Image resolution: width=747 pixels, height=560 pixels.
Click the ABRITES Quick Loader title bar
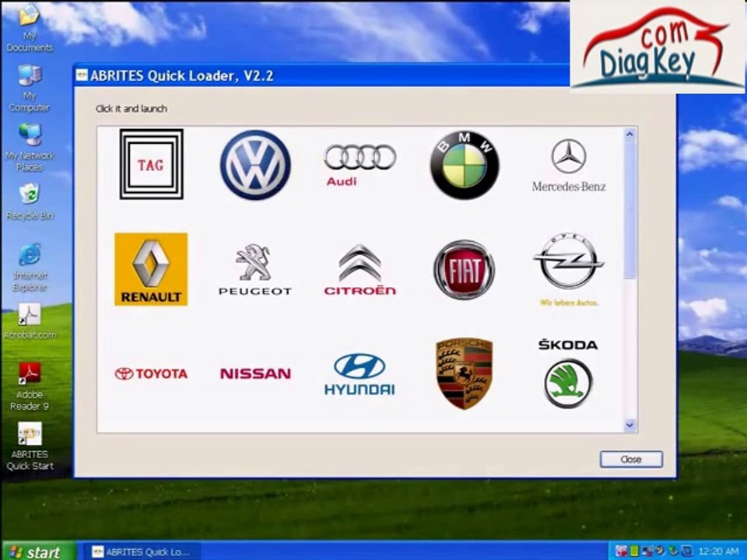(321, 75)
